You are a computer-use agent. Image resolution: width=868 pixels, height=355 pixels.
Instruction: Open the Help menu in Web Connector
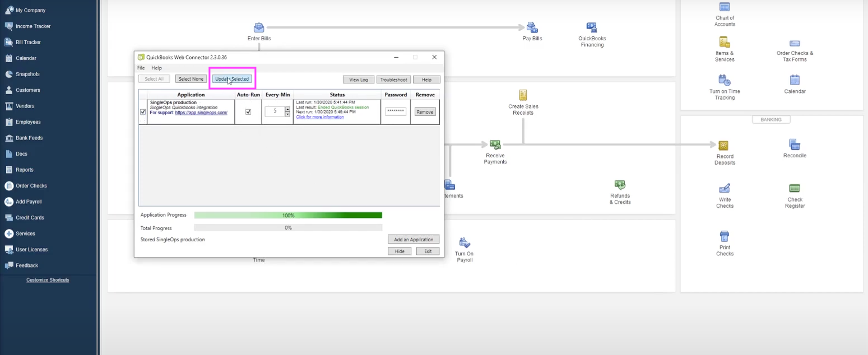tap(157, 68)
